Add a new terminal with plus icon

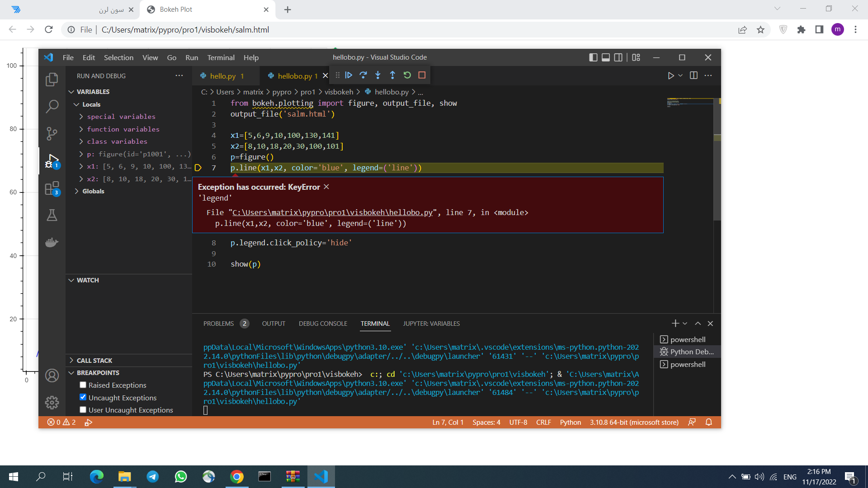(x=675, y=323)
